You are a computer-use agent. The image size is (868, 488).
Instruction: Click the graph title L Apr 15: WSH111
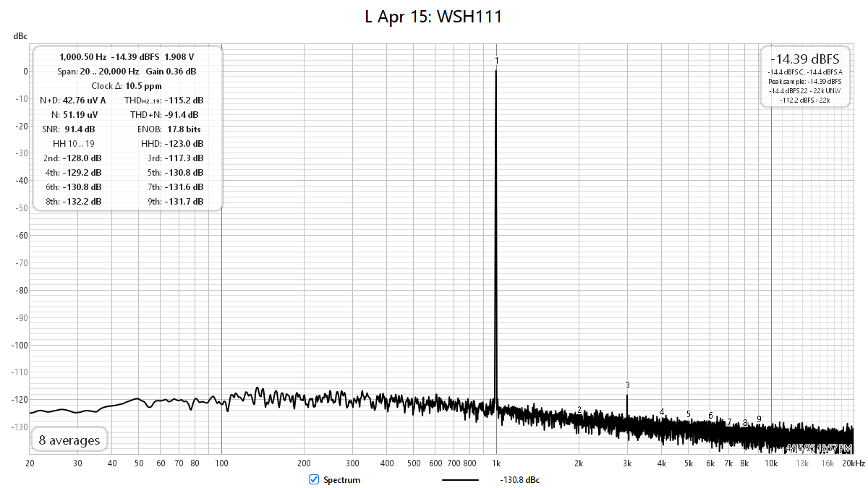(x=433, y=16)
